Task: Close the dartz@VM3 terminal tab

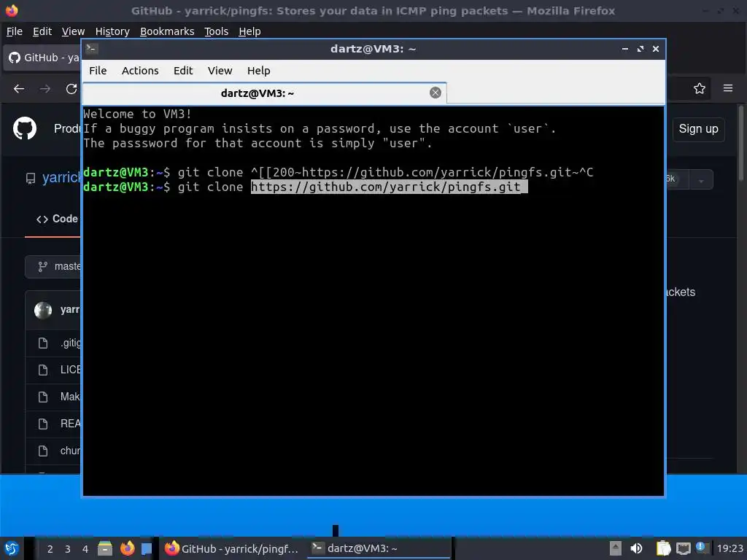Action: (435, 93)
